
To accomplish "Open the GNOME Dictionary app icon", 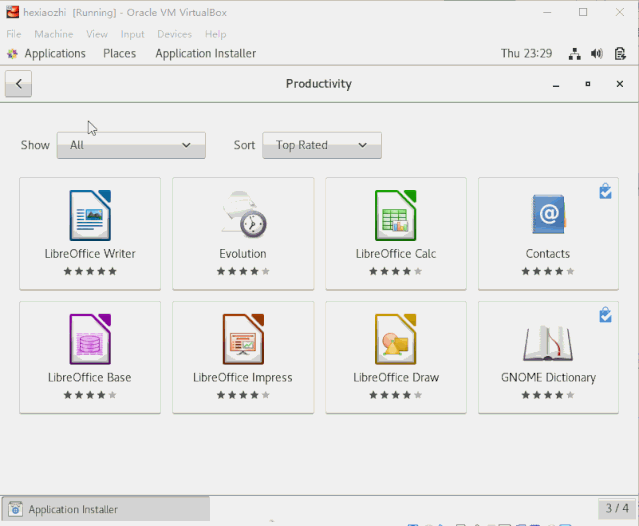I will coord(548,343).
